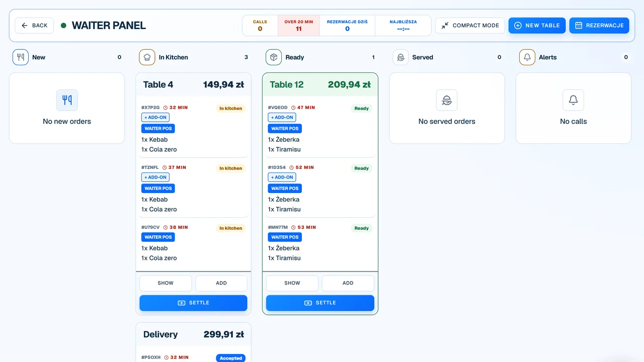This screenshot has height=362, width=644.
Task: Create a New Table
Action: click(537, 26)
